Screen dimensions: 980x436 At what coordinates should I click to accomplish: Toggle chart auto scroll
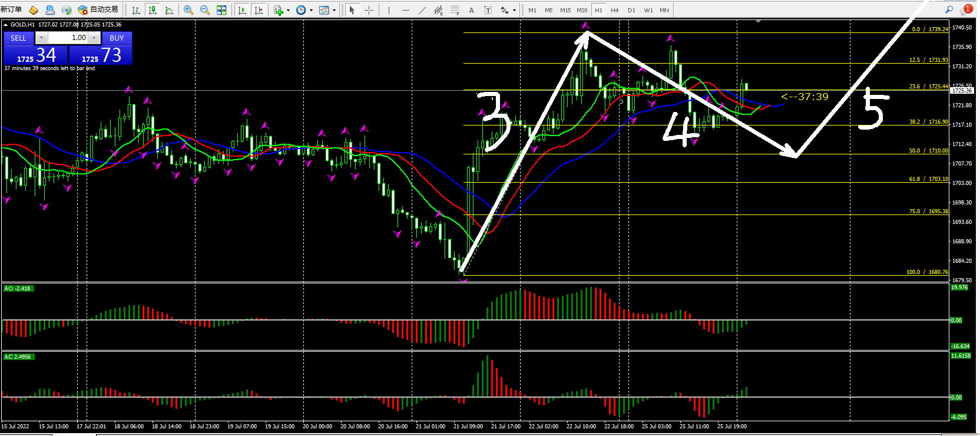coord(242,10)
